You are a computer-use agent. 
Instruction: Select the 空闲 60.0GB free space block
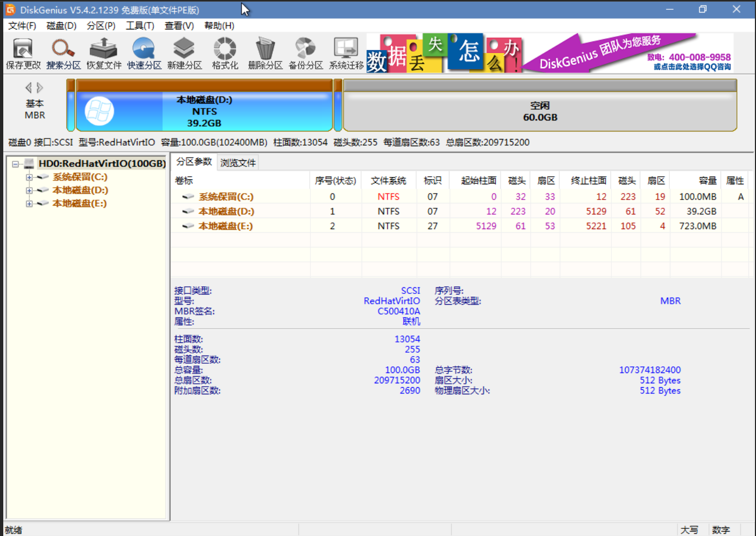(x=540, y=105)
